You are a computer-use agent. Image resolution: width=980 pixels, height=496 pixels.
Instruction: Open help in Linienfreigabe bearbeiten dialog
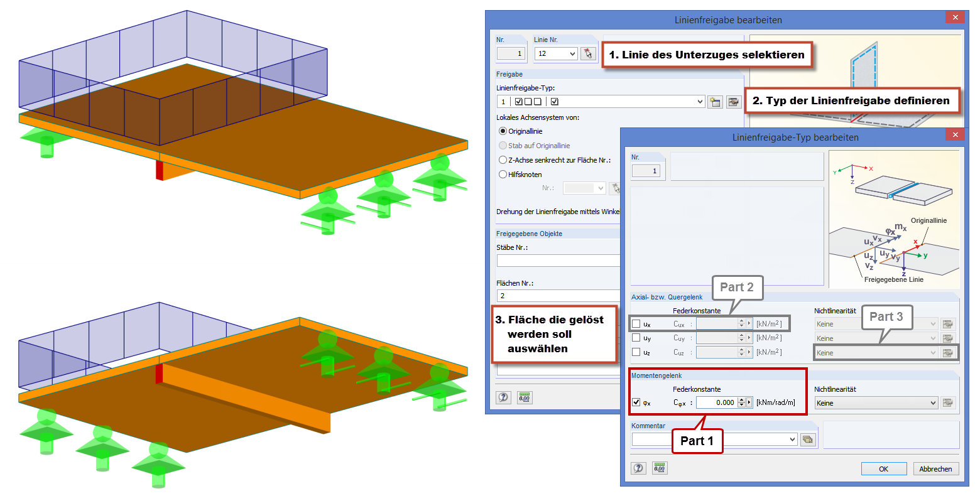click(503, 397)
